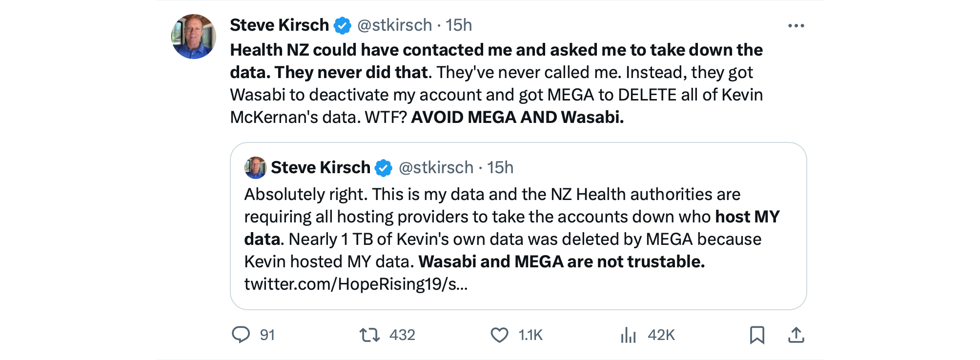Open view analytics bar chart icon
Viewport: 980px width, 360px height.
pos(628,335)
